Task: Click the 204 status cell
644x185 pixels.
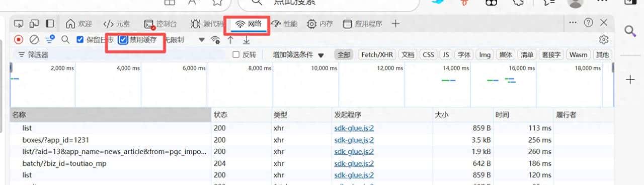Action: [220, 163]
